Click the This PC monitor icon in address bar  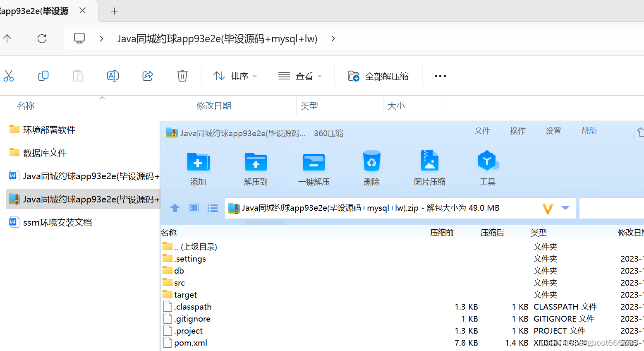(x=79, y=38)
